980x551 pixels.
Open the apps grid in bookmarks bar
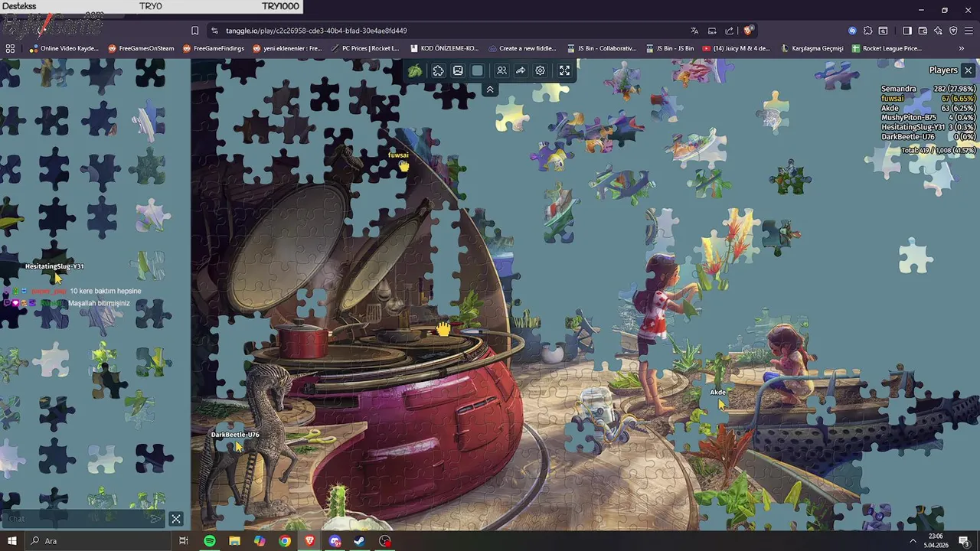coord(10,48)
